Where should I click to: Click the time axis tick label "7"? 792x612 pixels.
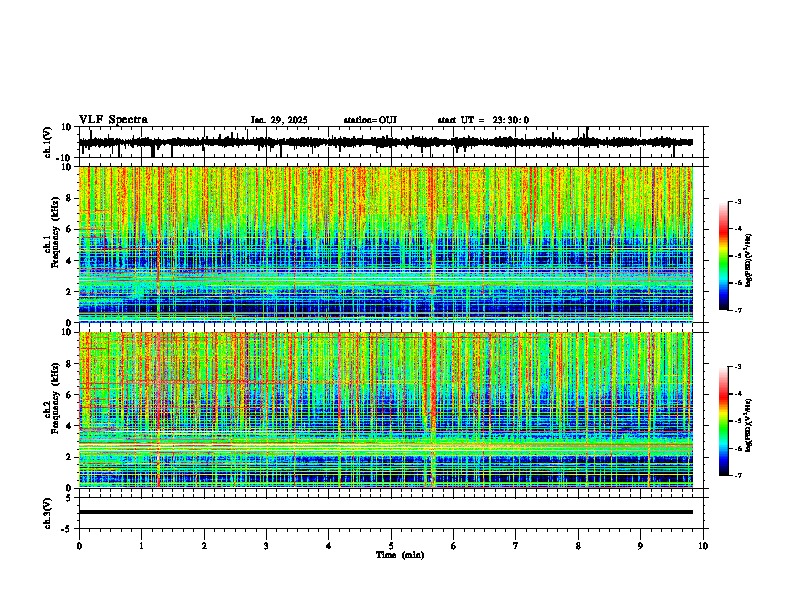pyautogui.click(x=516, y=546)
